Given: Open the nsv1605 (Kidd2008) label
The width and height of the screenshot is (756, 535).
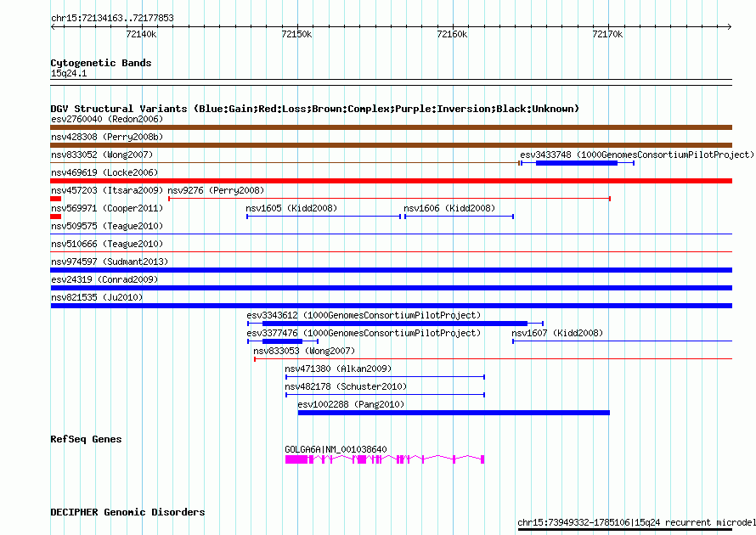Looking at the screenshot, I should tap(291, 208).
